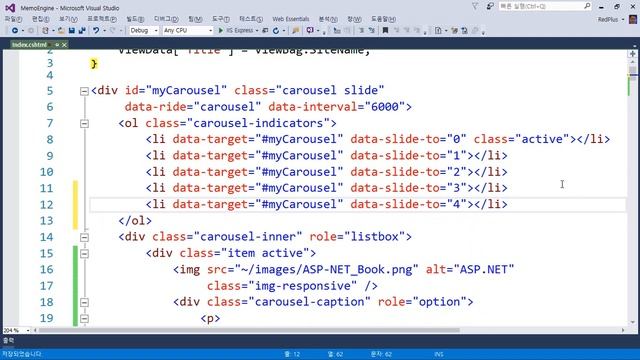Click the Open File folder icon

pos(61,31)
